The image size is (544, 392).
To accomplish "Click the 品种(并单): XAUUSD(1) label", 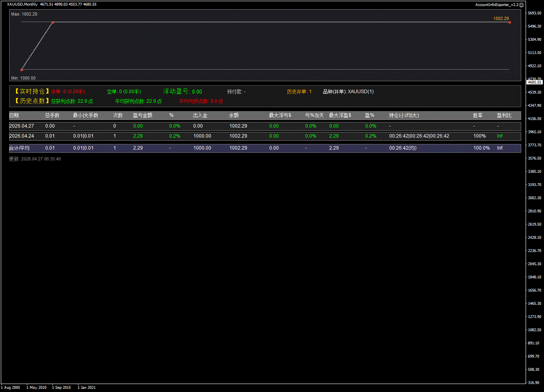I will 348,92.
